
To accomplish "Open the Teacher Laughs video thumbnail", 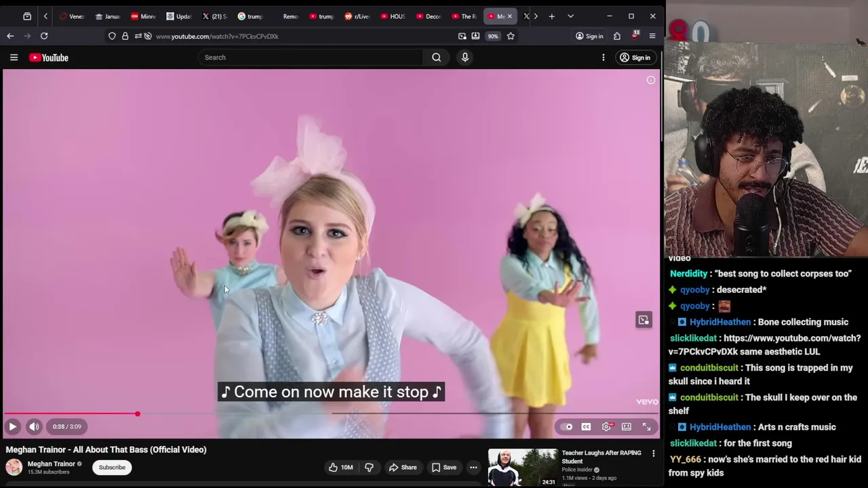I will [x=523, y=468].
